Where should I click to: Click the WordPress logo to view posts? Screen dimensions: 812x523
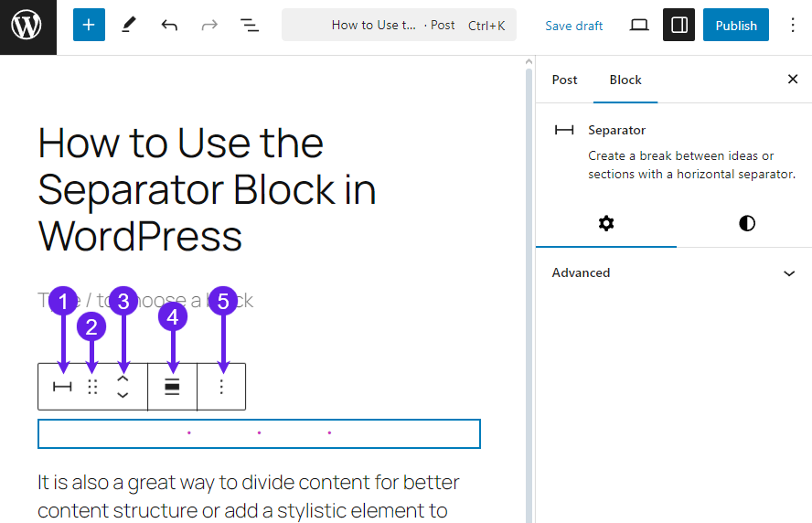(28, 27)
